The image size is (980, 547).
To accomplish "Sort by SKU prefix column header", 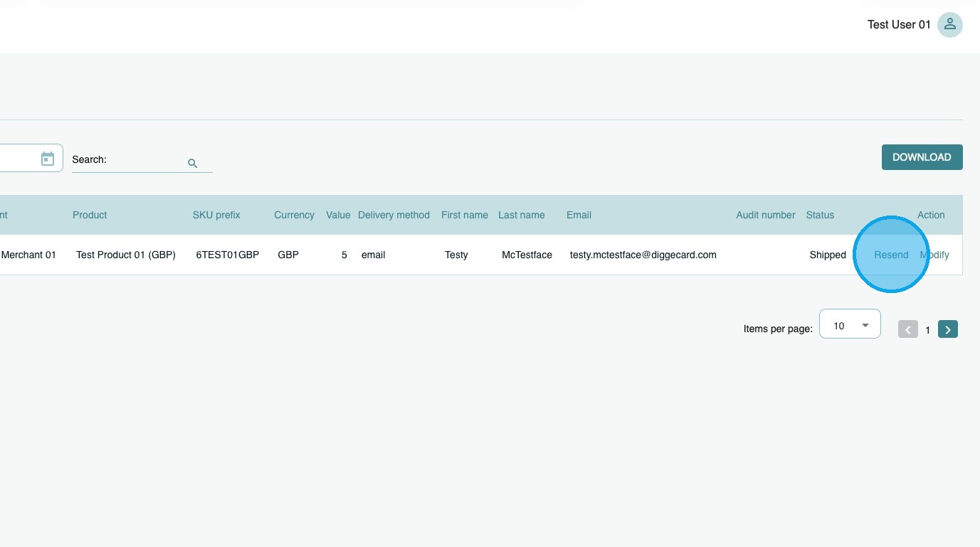I will (x=216, y=215).
